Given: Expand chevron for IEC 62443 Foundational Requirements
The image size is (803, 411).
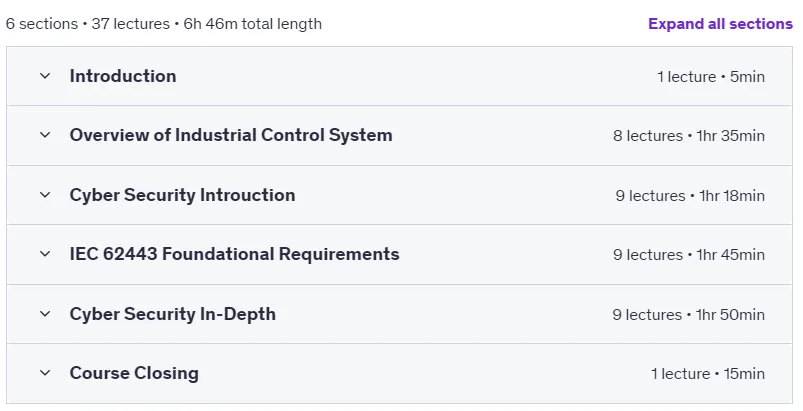Looking at the screenshot, I should [45, 254].
